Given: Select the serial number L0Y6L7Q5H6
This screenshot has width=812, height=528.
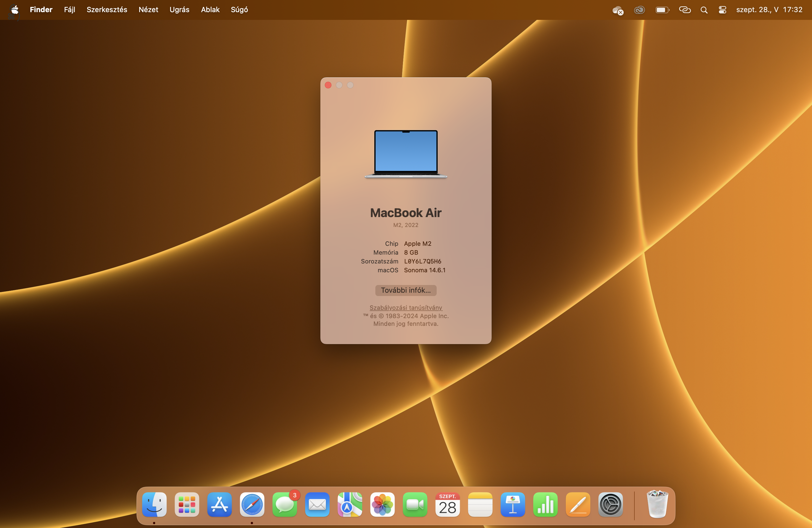Looking at the screenshot, I should coord(422,261).
